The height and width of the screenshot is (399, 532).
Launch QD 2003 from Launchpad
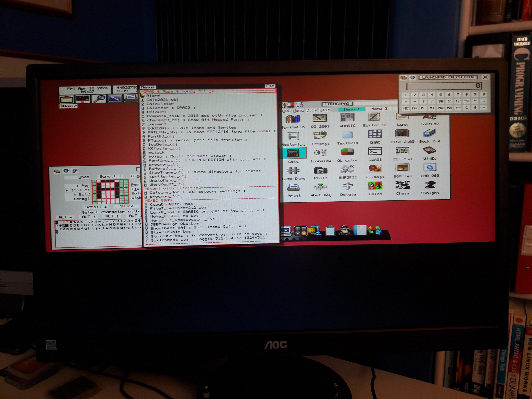(320, 118)
